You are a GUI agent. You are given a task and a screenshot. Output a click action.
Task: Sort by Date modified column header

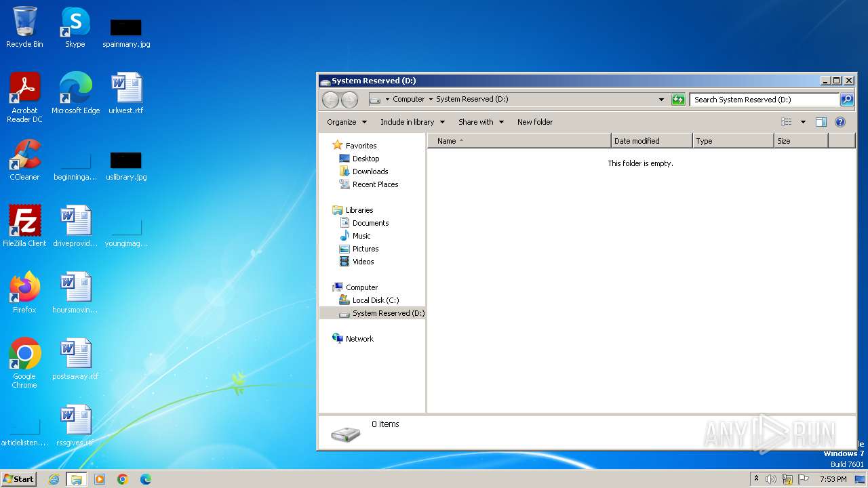point(652,141)
